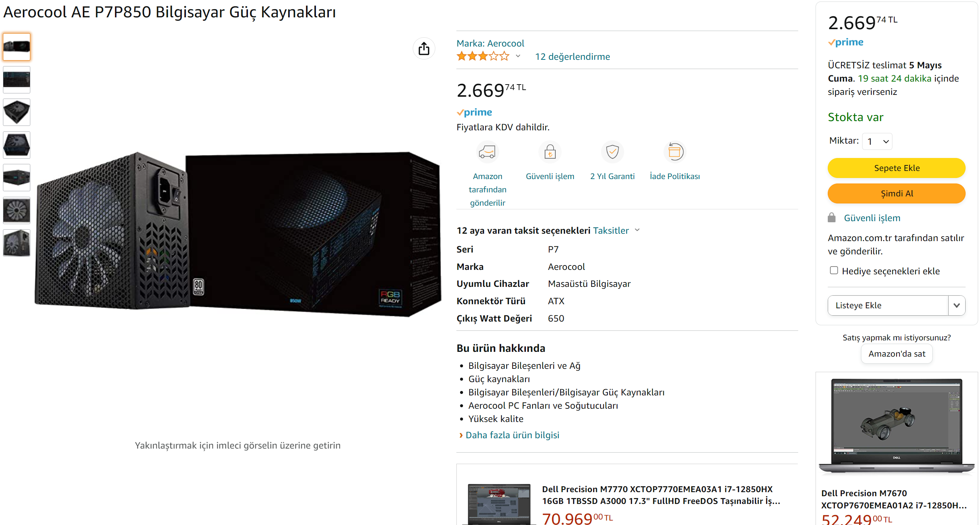Click the share icon above product image
The image size is (980, 525).
pos(423,49)
